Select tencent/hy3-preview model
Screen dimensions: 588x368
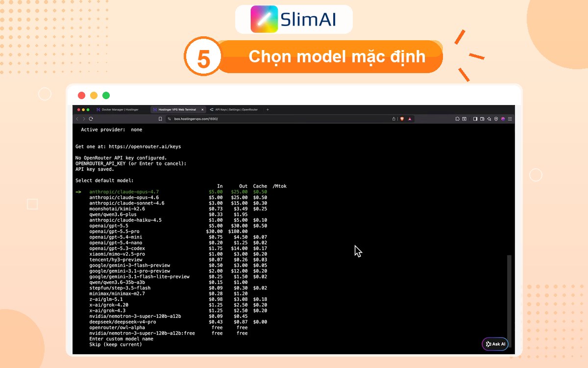click(x=116, y=260)
